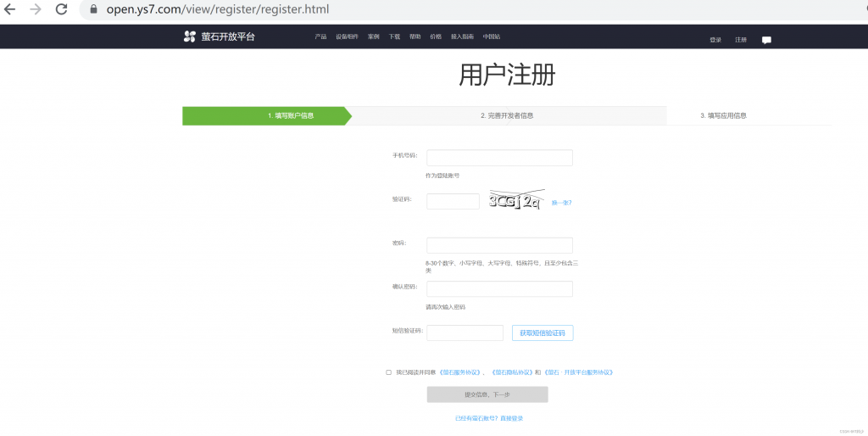Click the padlock icon in address bar
868x436 pixels.
click(x=93, y=8)
